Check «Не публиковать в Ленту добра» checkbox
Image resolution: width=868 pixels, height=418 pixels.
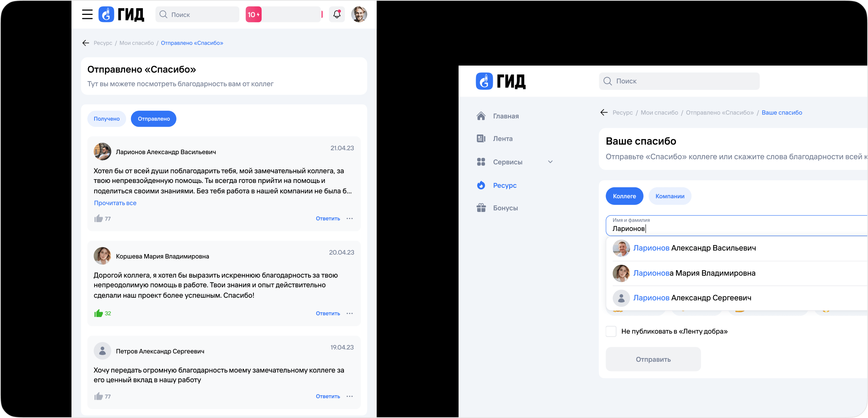(x=611, y=331)
